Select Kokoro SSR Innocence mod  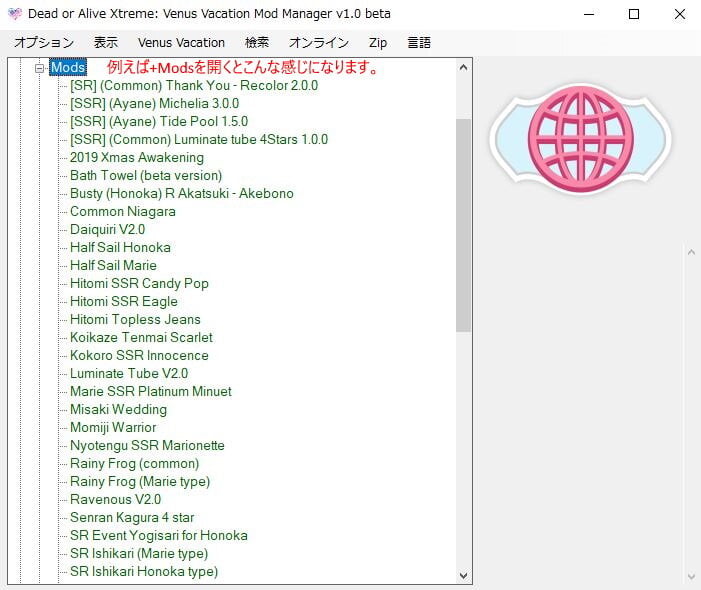(139, 355)
